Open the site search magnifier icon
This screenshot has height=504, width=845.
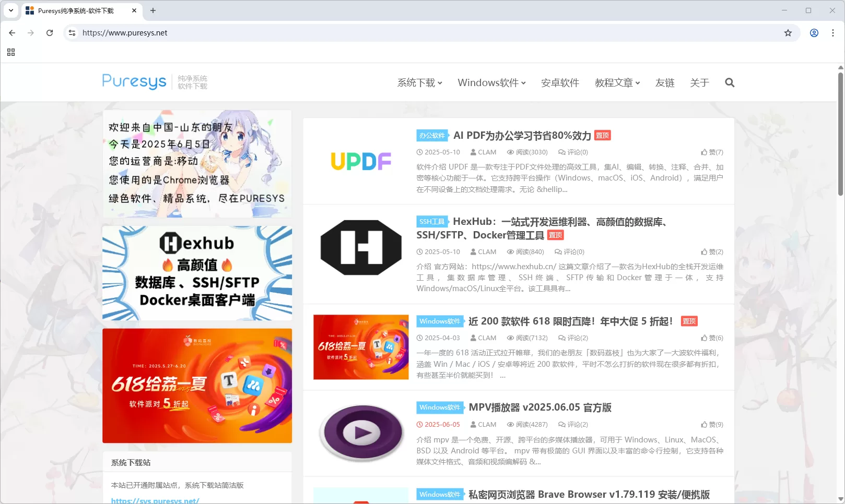click(x=730, y=82)
